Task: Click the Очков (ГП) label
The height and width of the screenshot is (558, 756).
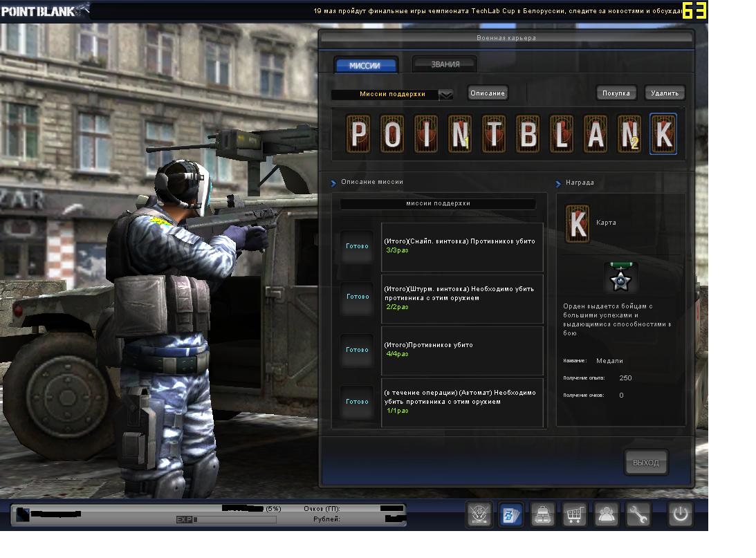Action: [322, 508]
